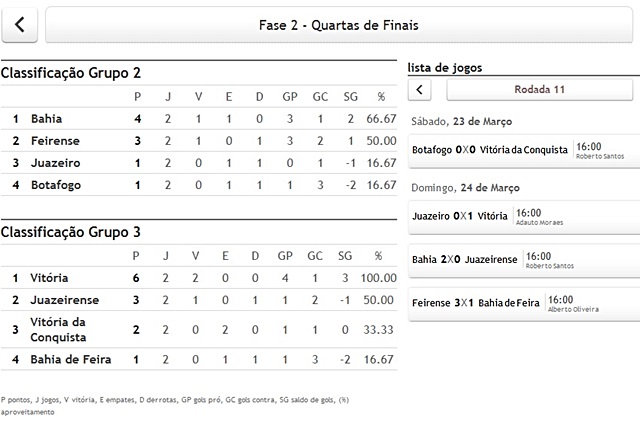
Task: Click the back arrow button at top
Action: point(20,25)
